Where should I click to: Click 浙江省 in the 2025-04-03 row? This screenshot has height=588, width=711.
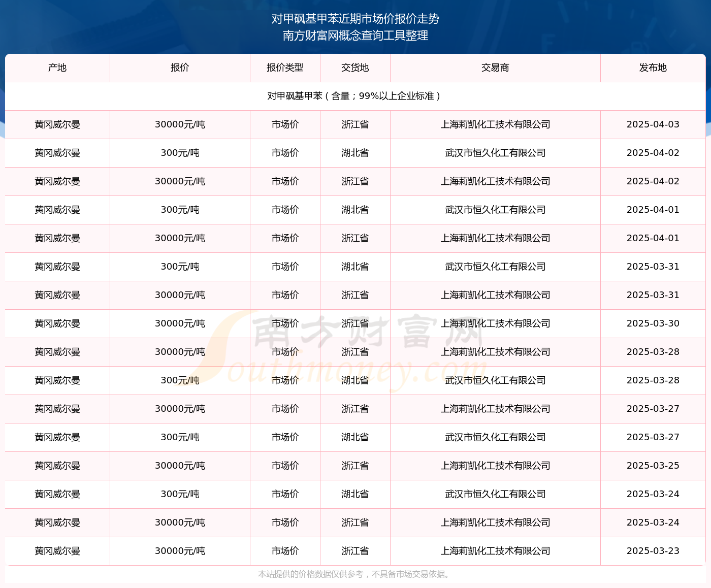pyautogui.click(x=355, y=124)
